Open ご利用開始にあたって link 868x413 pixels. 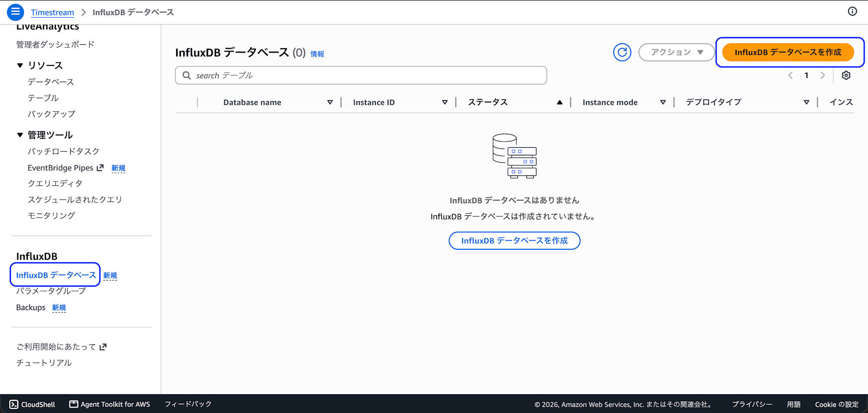[x=56, y=347]
